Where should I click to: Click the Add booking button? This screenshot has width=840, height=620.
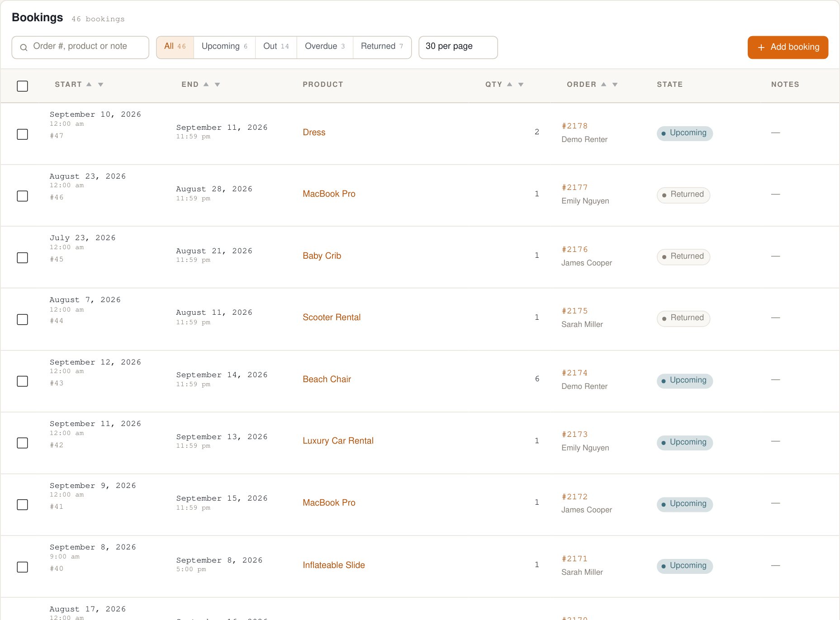tap(788, 47)
